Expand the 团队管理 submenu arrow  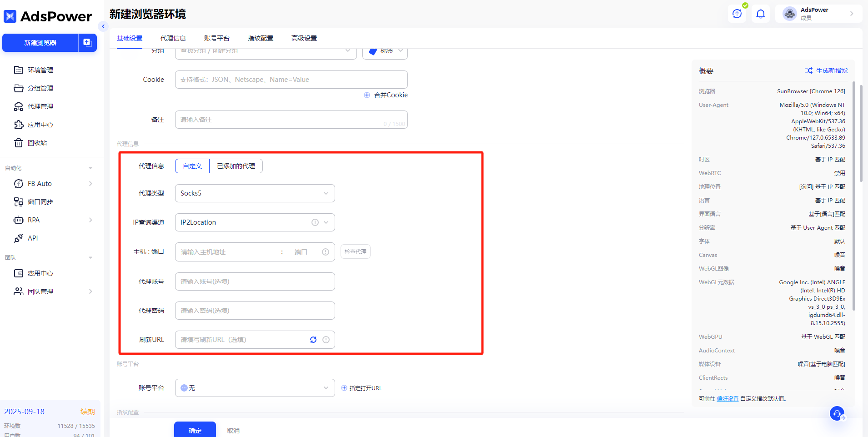[x=90, y=291]
